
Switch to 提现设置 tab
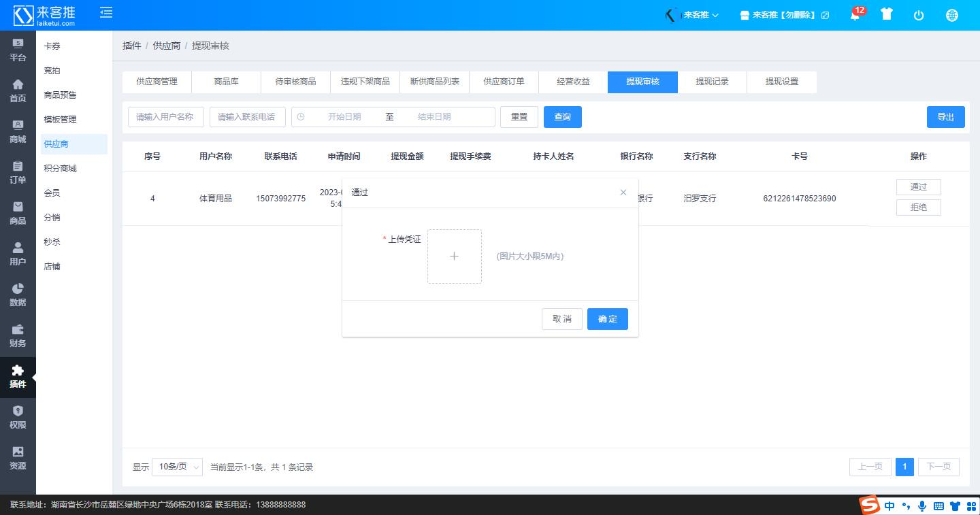[x=782, y=82]
